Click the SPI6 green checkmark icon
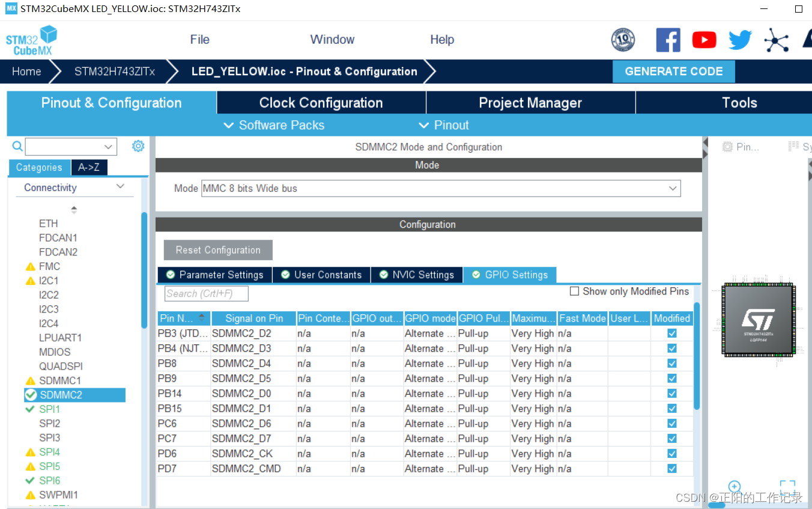The height and width of the screenshot is (509, 812). point(30,481)
